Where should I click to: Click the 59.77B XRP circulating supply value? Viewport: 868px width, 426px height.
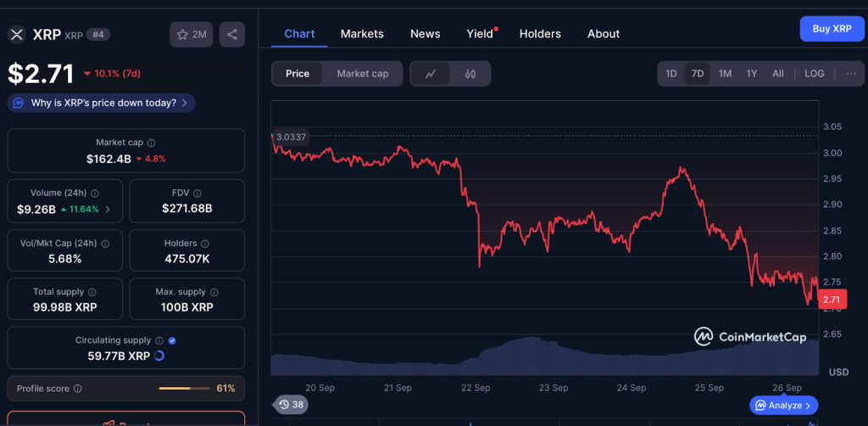pyautogui.click(x=119, y=356)
